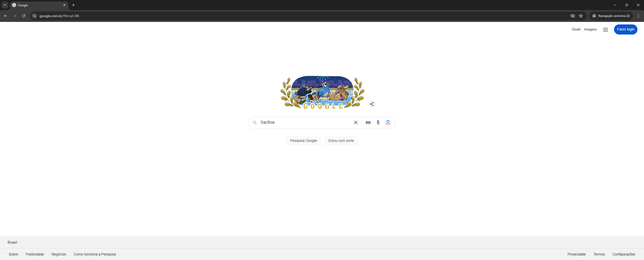Open the on-screen keyboard input tool
The height and width of the screenshot is (260, 644).
pos(368,122)
